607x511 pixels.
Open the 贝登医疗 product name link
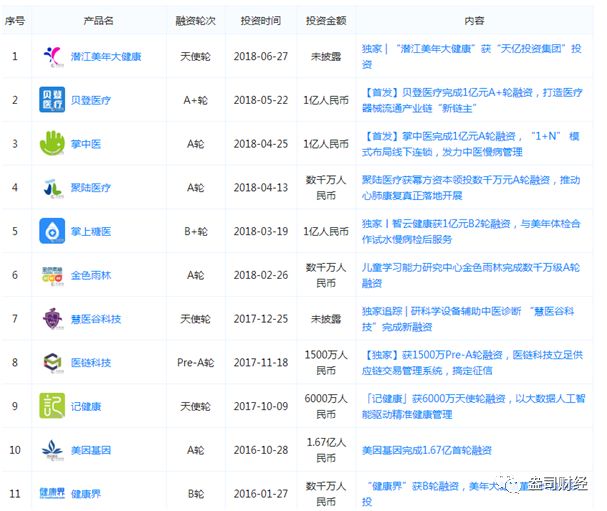tap(91, 100)
